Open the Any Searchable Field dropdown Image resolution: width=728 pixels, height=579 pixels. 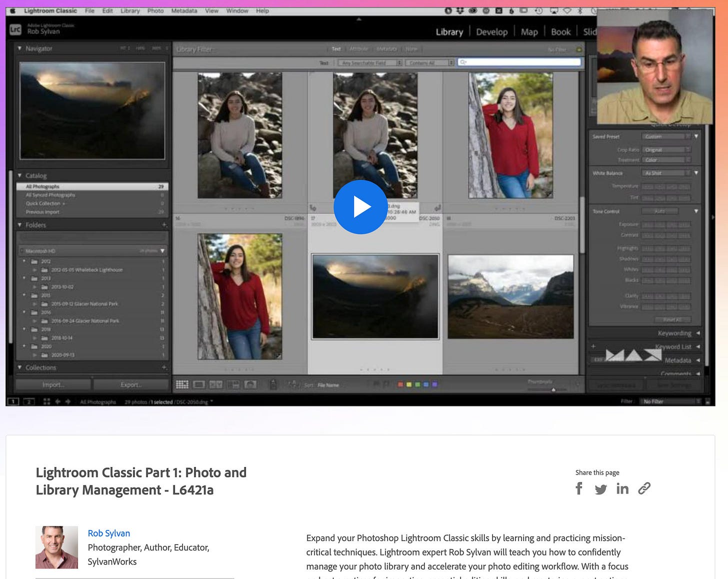[x=370, y=63]
